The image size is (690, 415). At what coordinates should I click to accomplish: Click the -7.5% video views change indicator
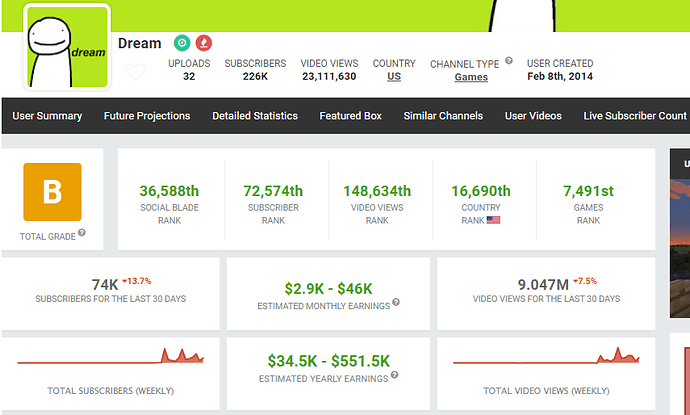[585, 281]
